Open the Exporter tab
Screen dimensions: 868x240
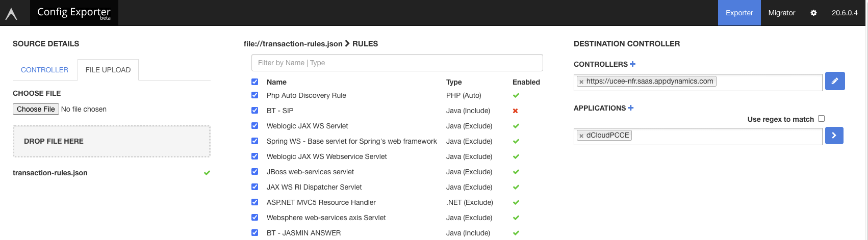[739, 13]
